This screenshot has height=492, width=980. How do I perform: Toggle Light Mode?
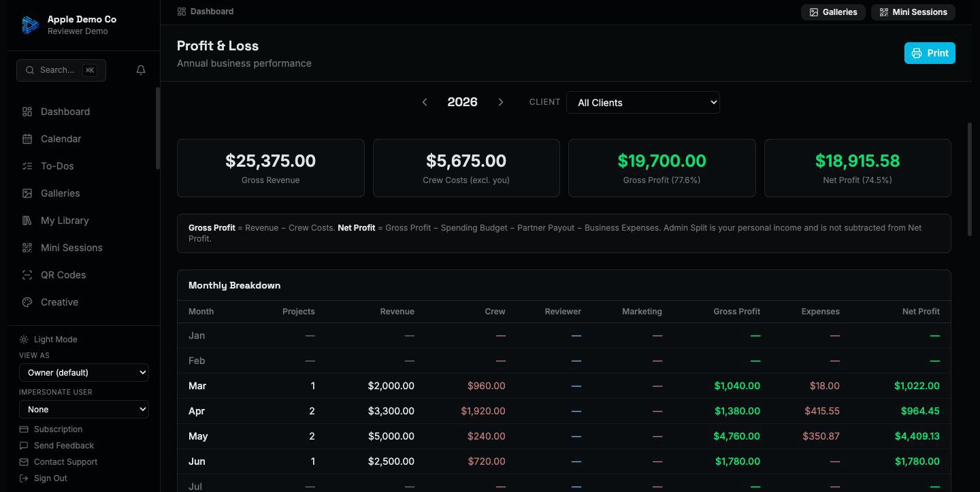coord(48,340)
